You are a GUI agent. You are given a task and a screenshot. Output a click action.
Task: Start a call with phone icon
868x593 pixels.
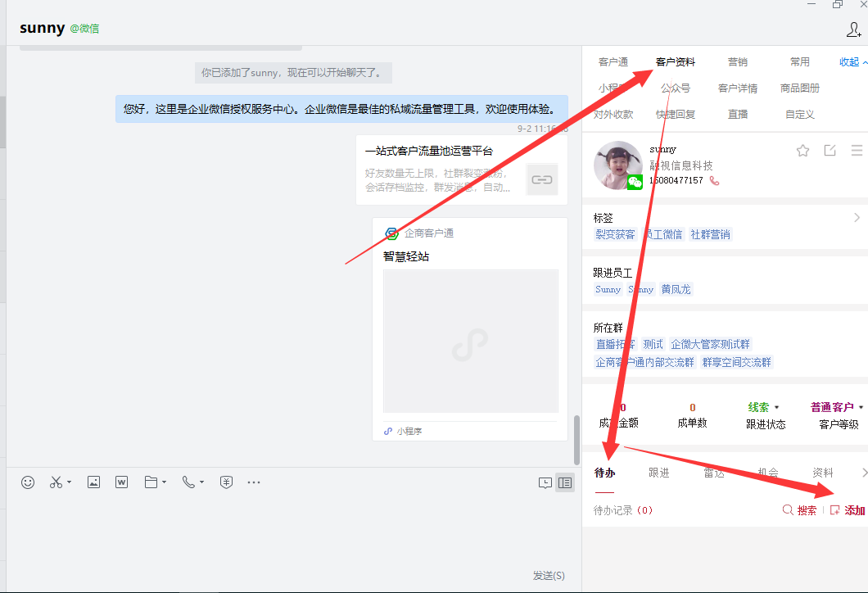coord(188,482)
